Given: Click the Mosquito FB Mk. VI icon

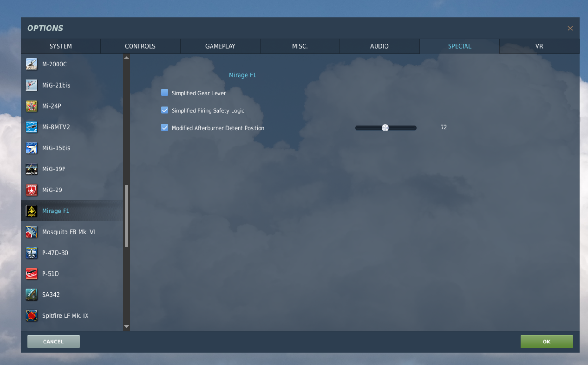Looking at the screenshot, I should pos(31,232).
